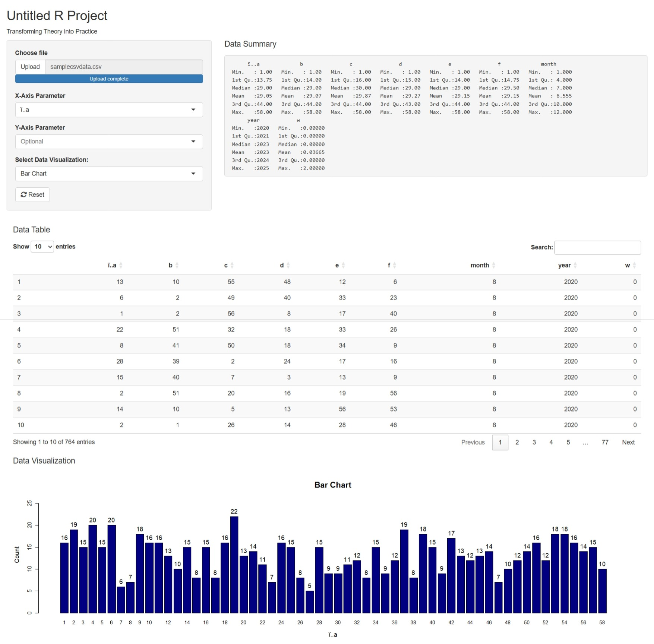Sort the table by column e

(340, 265)
